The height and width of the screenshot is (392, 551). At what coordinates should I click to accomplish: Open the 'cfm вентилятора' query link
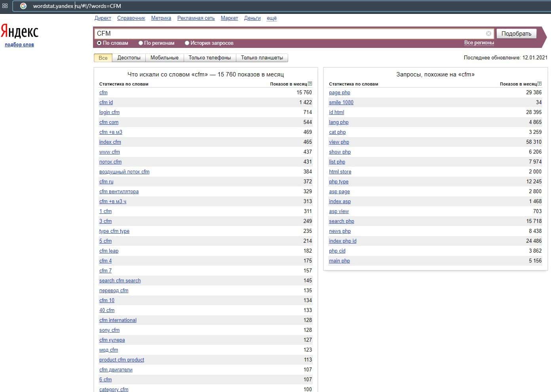point(119,192)
